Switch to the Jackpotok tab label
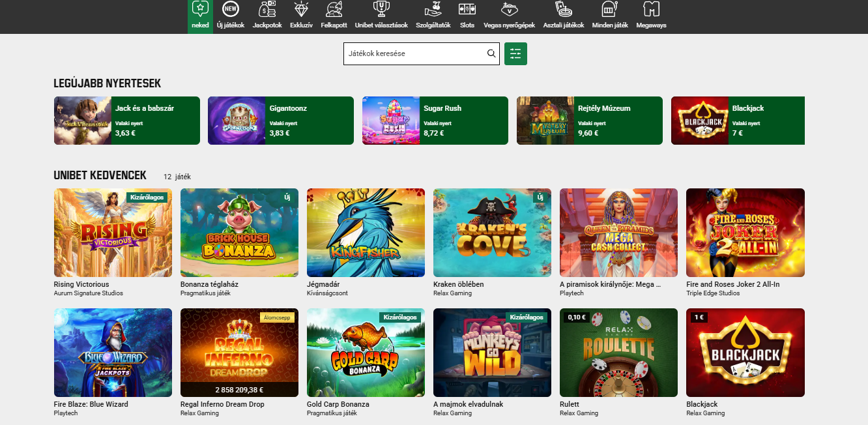The width and height of the screenshot is (868, 425). coord(267,25)
